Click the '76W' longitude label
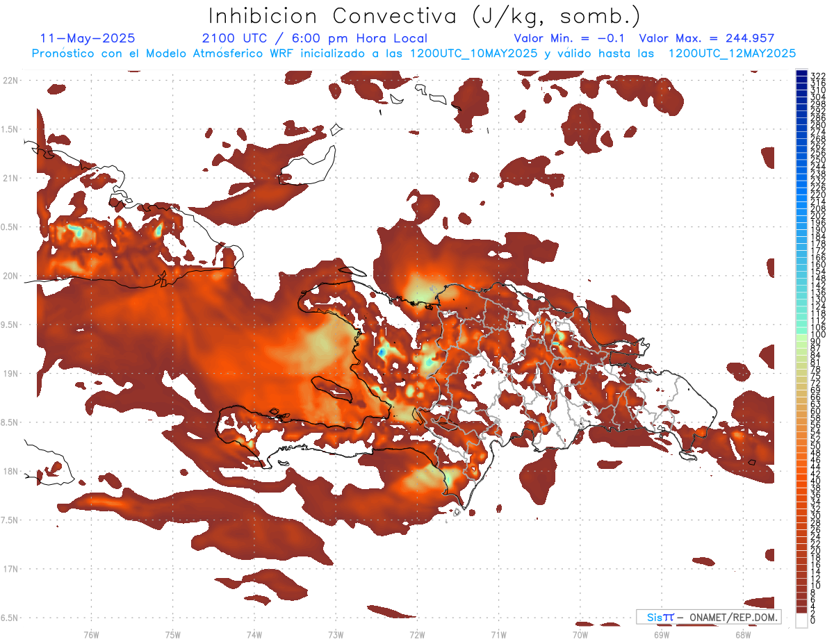Image resolution: width=834 pixels, height=644 pixels. pyautogui.click(x=91, y=634)
